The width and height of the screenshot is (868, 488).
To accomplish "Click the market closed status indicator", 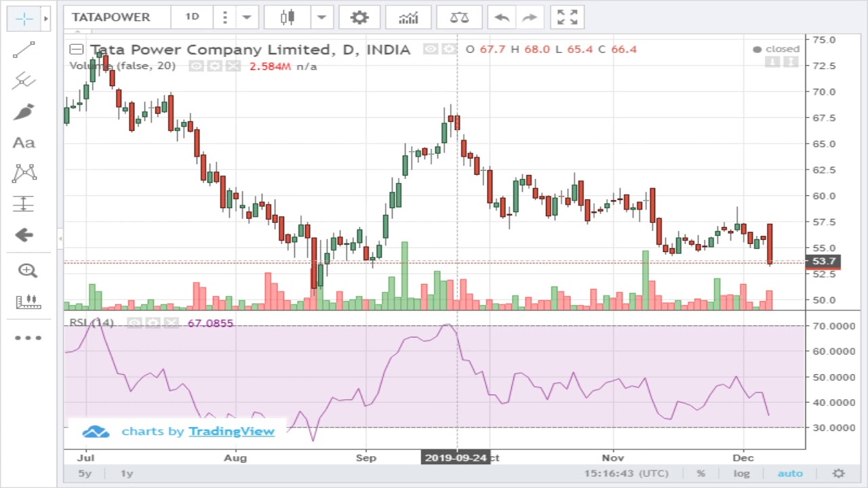I will click(776, 49).
